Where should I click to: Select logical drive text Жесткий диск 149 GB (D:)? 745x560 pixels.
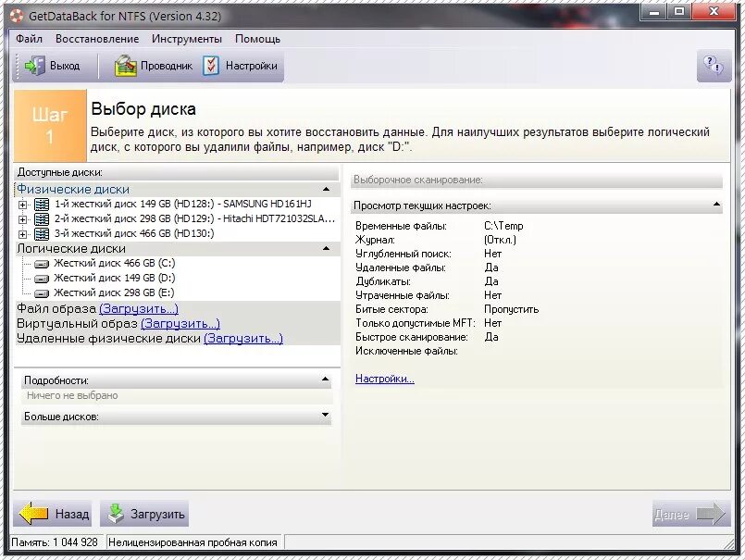[115, 278]
